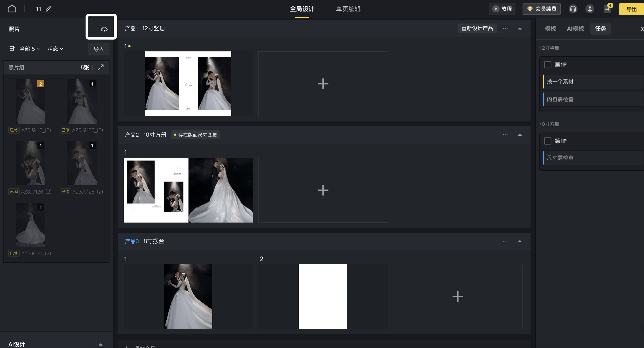
Task: Click the pencil rename icon
Action: tap(49, 9)
